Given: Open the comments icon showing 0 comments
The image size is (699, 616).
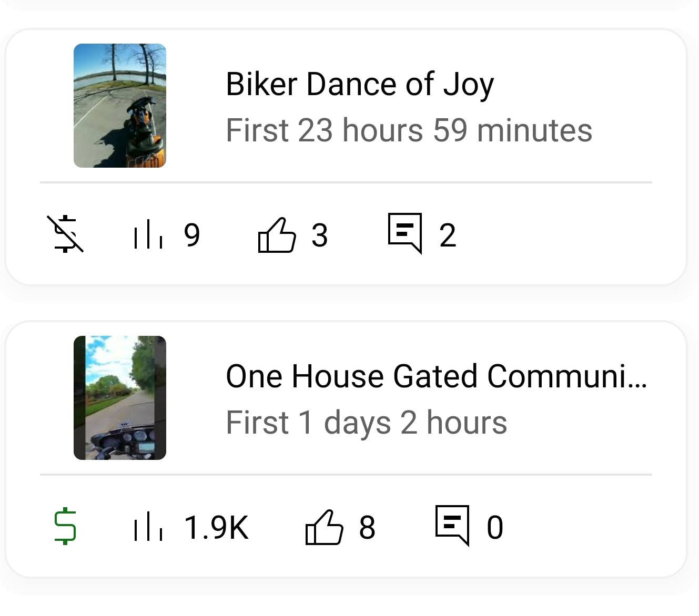Looking at the screenshot, I should pos(452,525).
